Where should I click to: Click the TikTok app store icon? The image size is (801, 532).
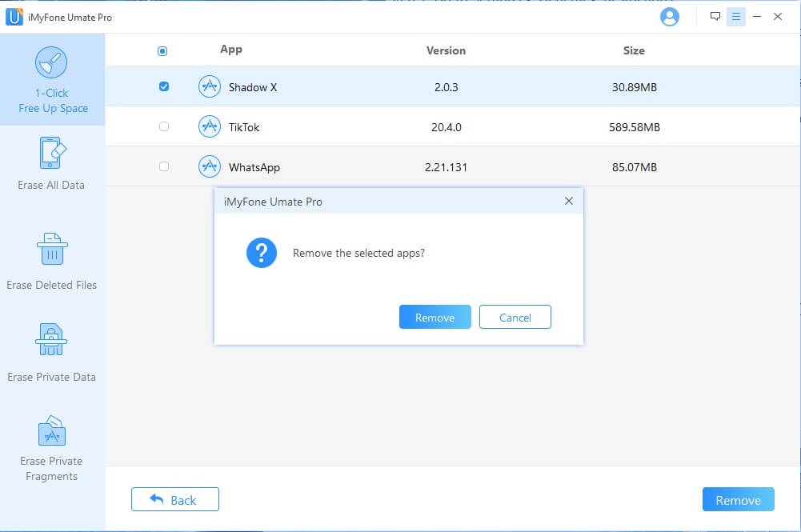point(210,126)
